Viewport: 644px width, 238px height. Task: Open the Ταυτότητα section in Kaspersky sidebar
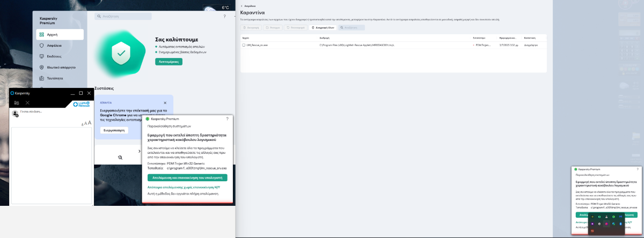(60, 78)
